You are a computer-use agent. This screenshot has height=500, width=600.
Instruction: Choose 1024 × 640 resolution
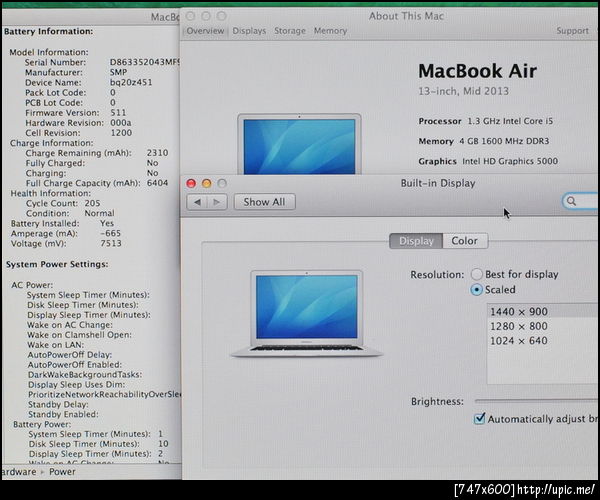tap(543, 341)
